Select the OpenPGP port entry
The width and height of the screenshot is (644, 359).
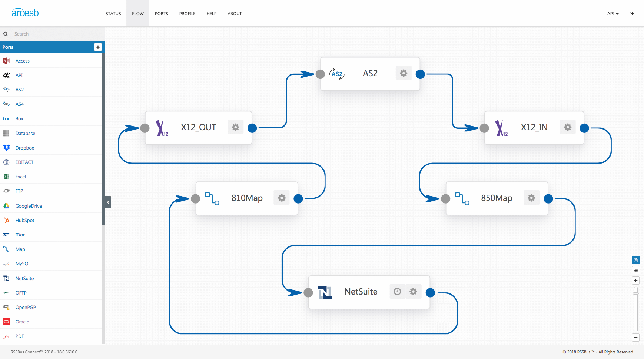pos(51,307)
